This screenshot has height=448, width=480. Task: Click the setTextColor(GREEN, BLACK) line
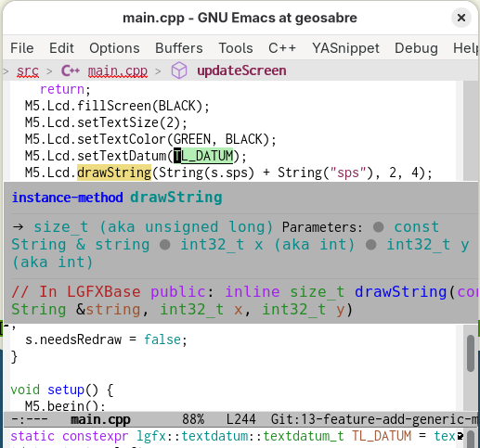pos(150,139)
